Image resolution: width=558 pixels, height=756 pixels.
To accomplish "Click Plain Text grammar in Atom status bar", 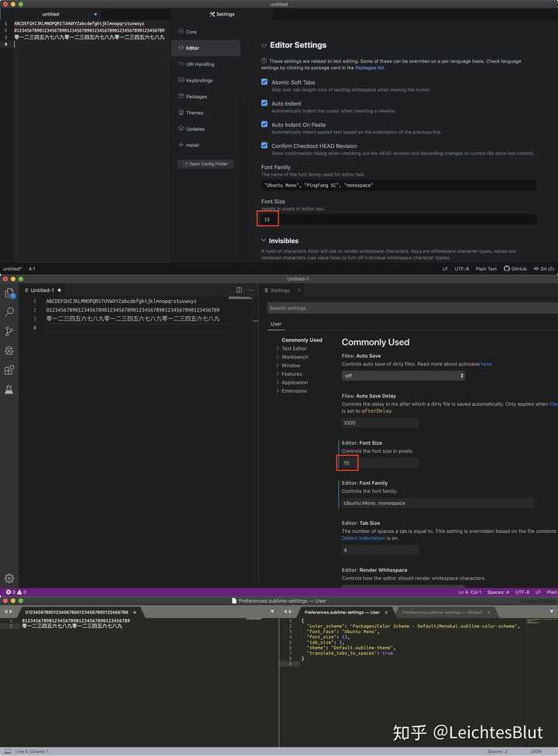I will click(486, 269).
